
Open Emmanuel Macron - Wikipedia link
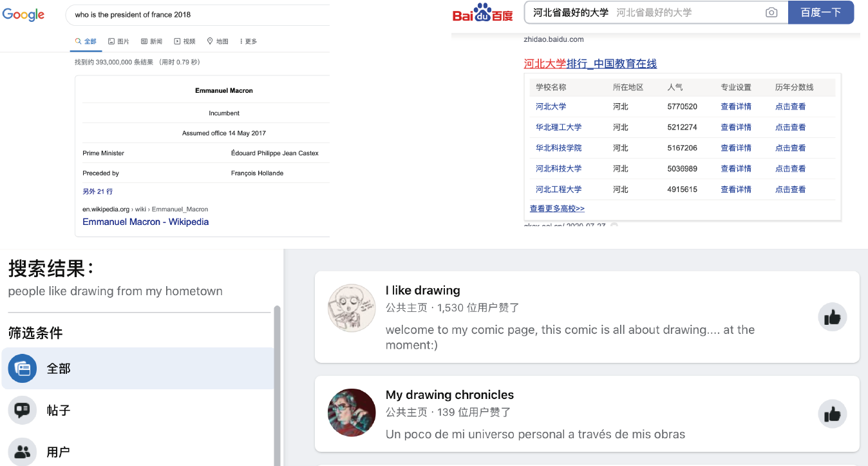click(x=146, y=222)
